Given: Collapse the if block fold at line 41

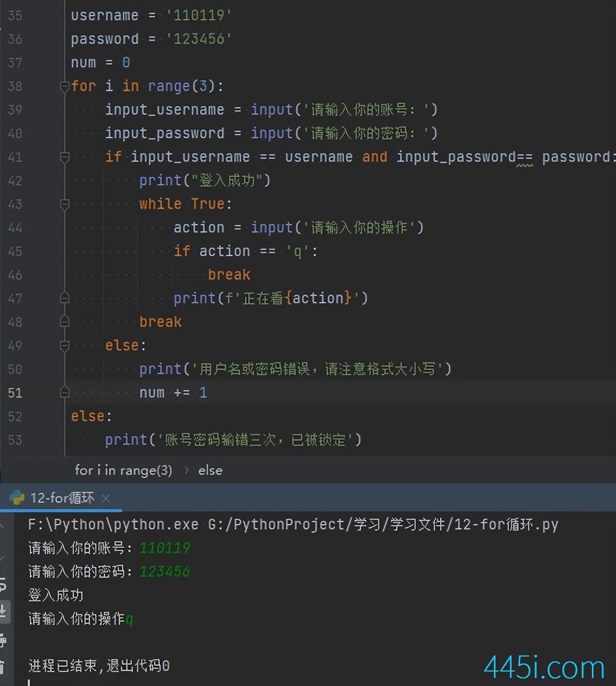Looking at the screenshot, I should (65, 157).
